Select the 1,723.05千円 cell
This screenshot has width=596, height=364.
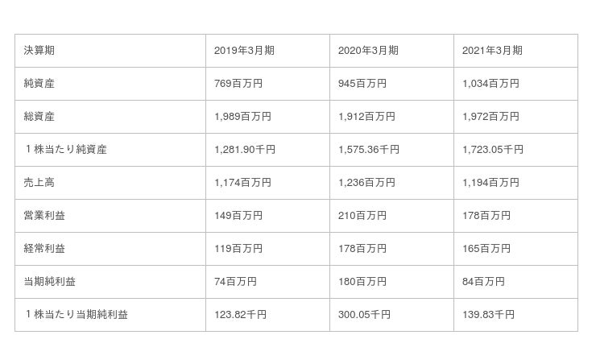click(493, 150)
